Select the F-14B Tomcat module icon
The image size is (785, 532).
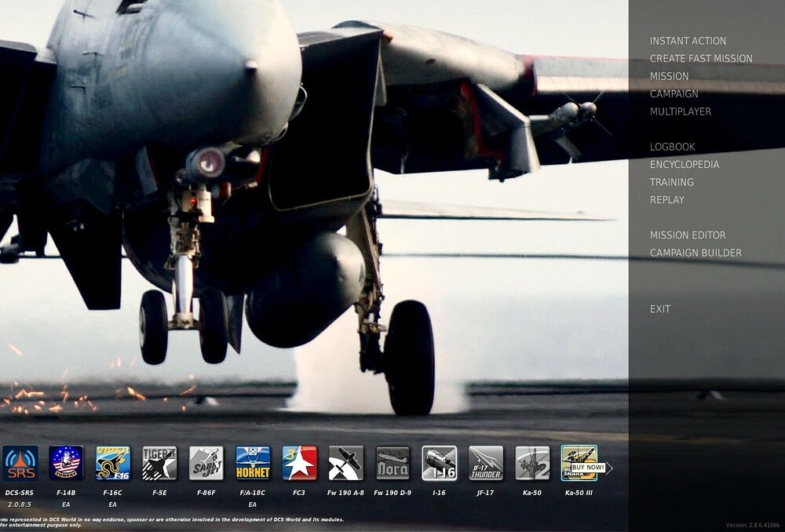pyautogui.click(x=66, y=464)
